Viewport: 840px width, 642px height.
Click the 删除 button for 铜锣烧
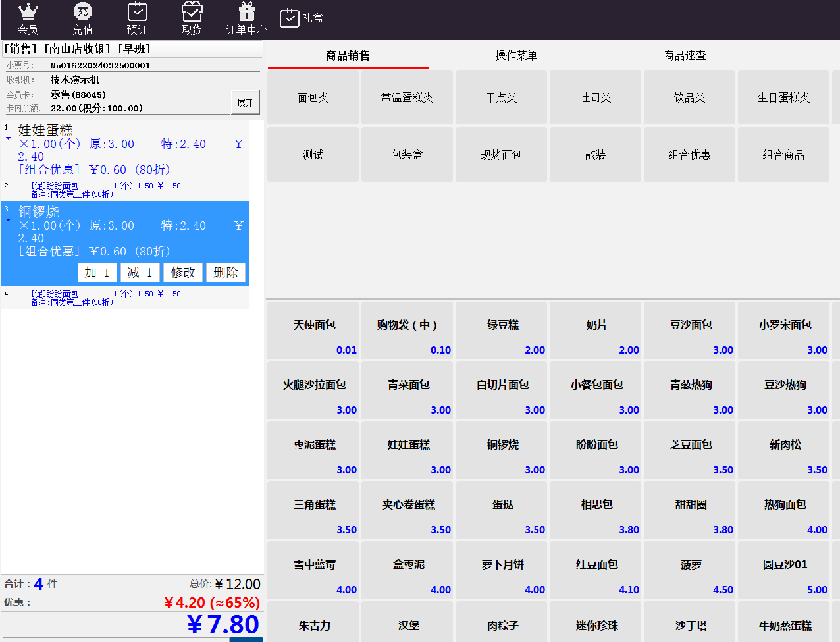226,273
